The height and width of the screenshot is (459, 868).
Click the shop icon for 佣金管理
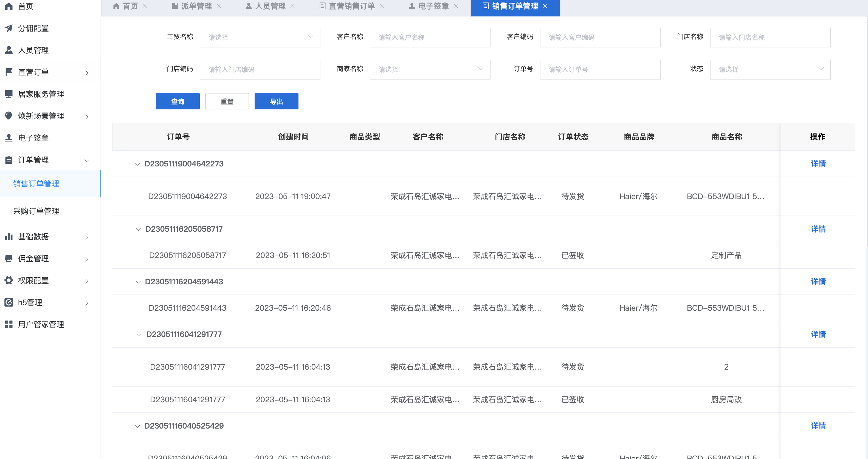point(9,258)
